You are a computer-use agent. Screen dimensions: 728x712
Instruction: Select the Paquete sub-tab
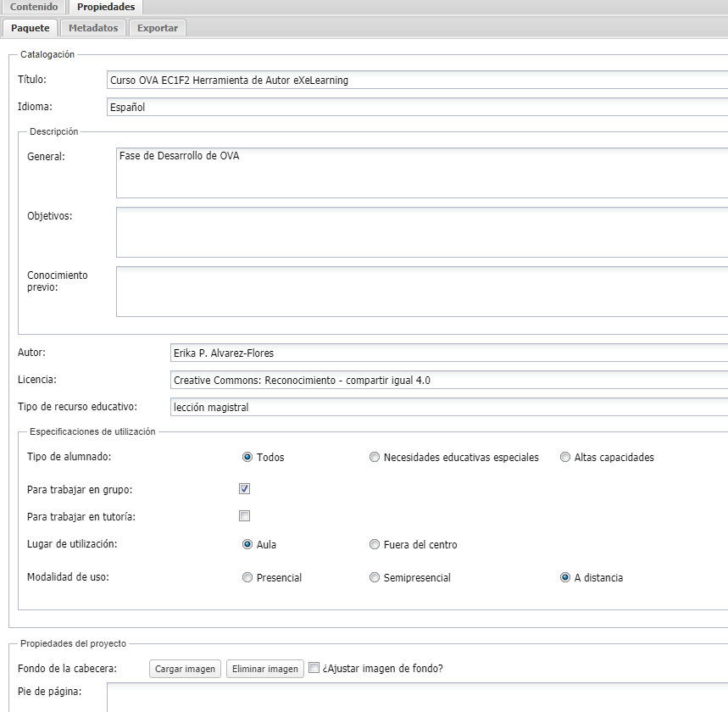click(31, 28)
